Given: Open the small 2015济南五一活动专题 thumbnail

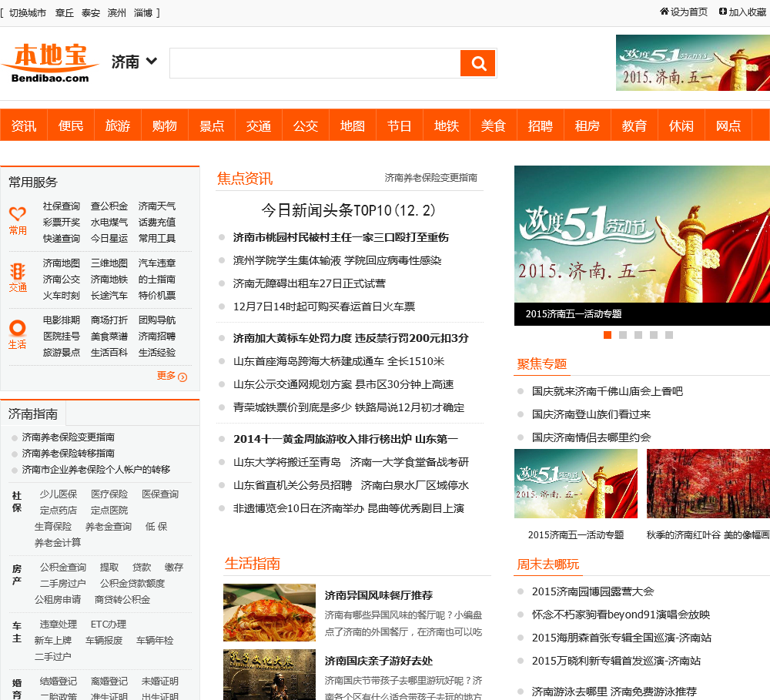Looking at the screenshot, I should point(575,484).
